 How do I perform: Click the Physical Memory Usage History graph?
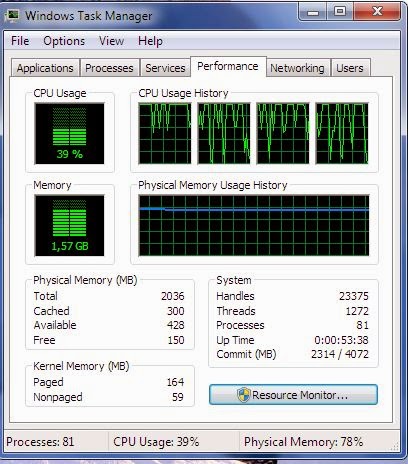click(x=254, y=226)
